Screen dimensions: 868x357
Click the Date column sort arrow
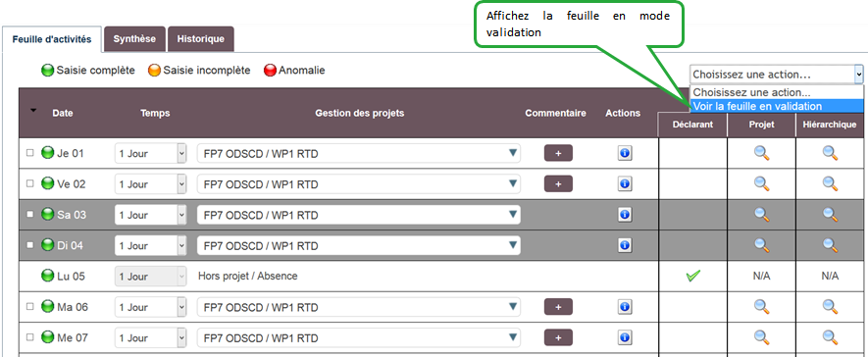[x=33, y=110]
